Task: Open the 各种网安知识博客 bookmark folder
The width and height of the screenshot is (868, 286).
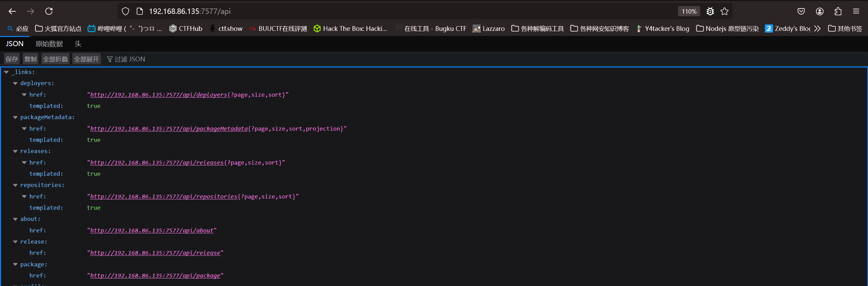Action: 600,29
